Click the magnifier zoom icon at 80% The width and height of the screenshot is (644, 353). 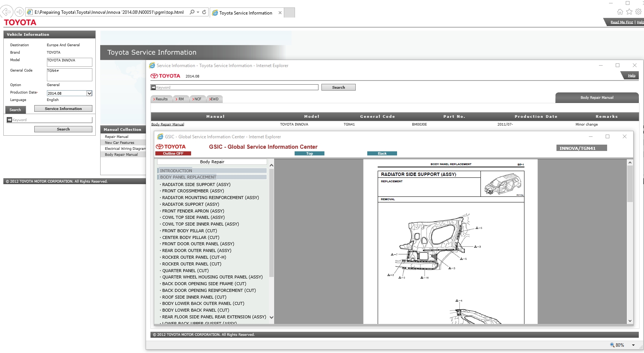click(x=612, y=345)
